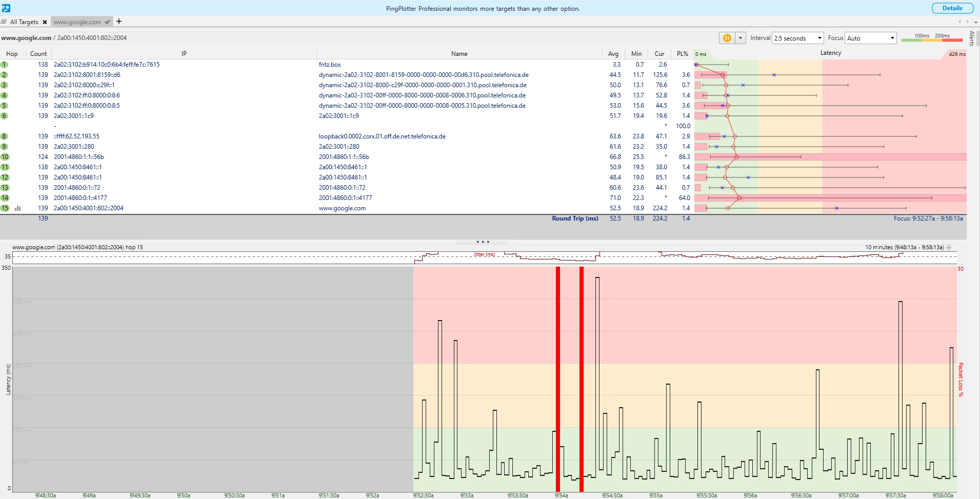Click the three-dot splitter handle above the timeline

(x=483, y=242)
